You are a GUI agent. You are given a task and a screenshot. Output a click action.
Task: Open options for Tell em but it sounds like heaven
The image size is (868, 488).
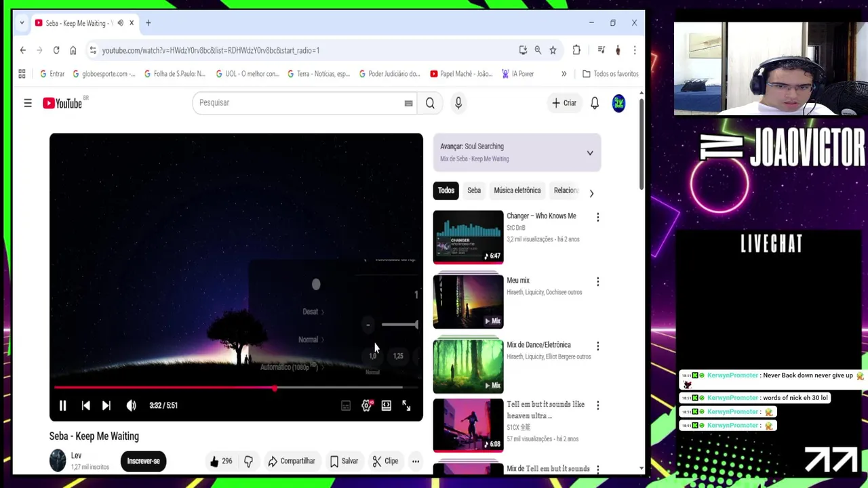click(x=598, y=405)
